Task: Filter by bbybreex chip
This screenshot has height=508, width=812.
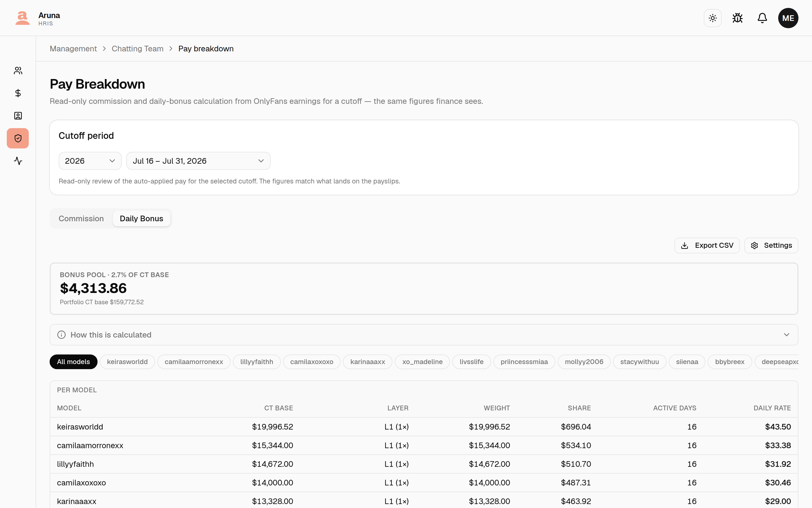Action: click(730, 362)
